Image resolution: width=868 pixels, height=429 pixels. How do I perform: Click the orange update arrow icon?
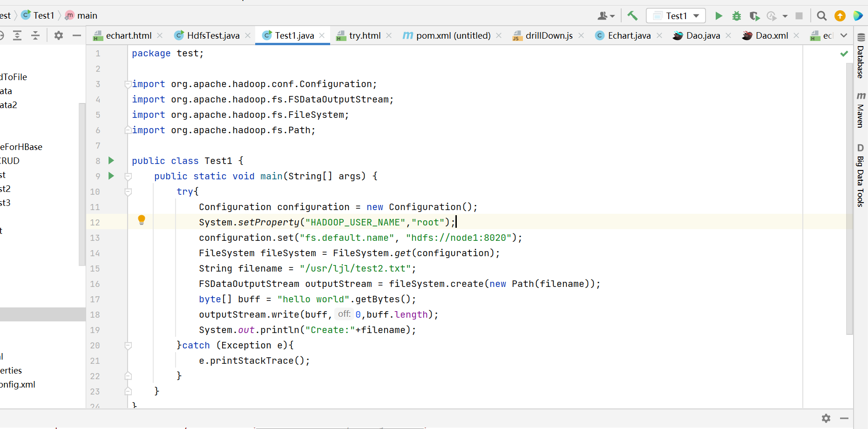[840, 16]
